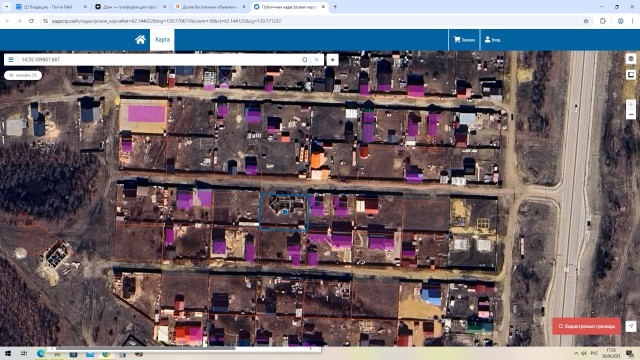Open a new browser tab

coord(335,7)
